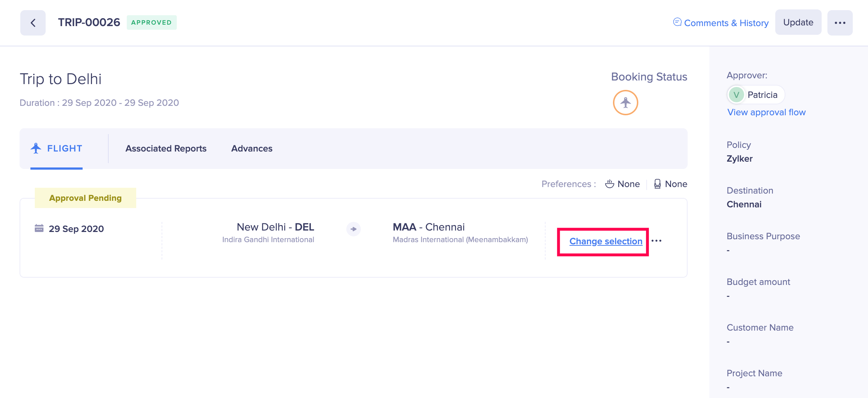Click the Approval Pending label

coord(85,198)
